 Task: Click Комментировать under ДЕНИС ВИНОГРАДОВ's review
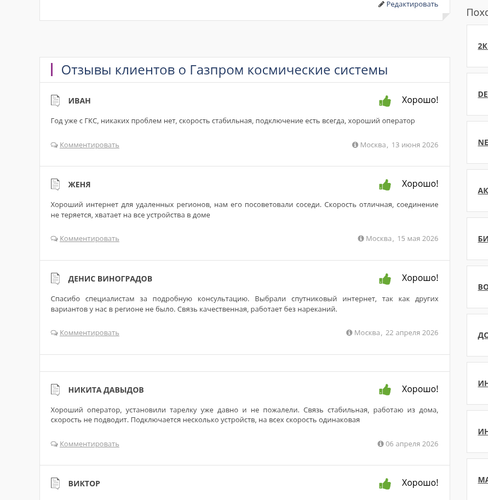(89, 333)
